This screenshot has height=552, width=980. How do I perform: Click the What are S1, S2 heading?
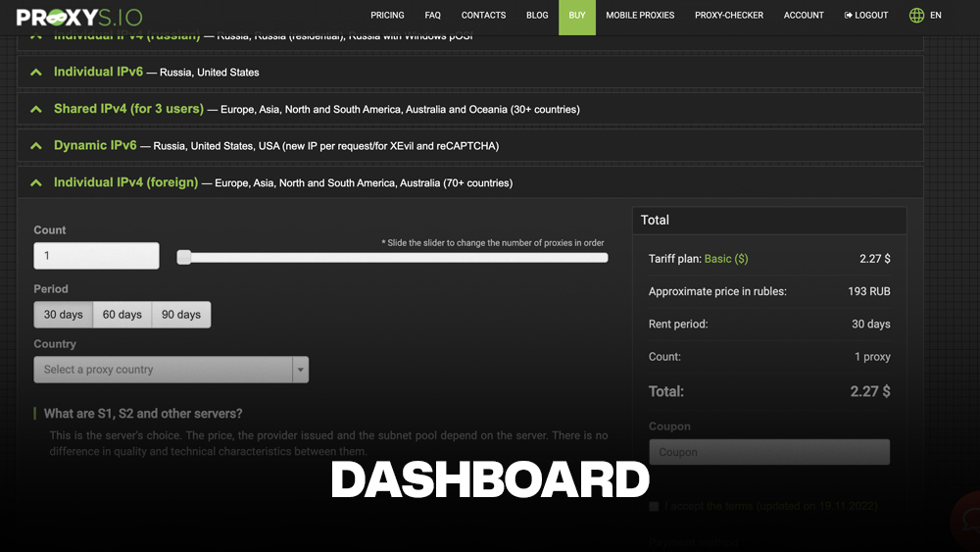coord(143,413)
